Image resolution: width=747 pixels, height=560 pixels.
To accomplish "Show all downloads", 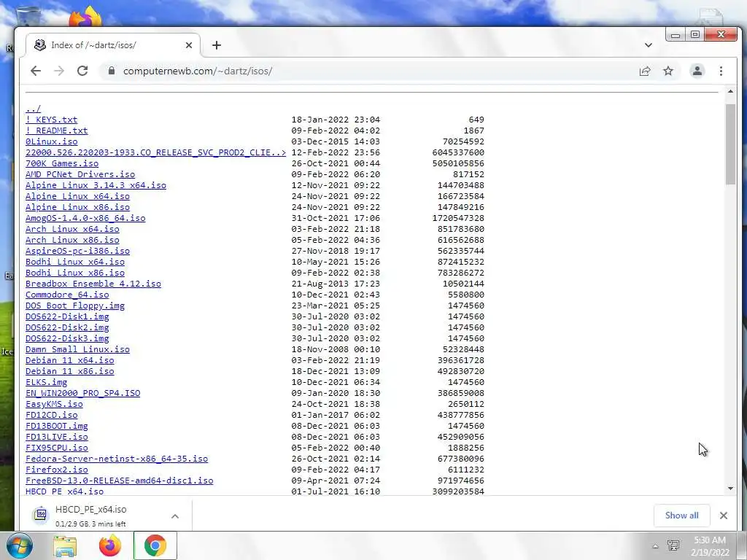I will point(682,516).
